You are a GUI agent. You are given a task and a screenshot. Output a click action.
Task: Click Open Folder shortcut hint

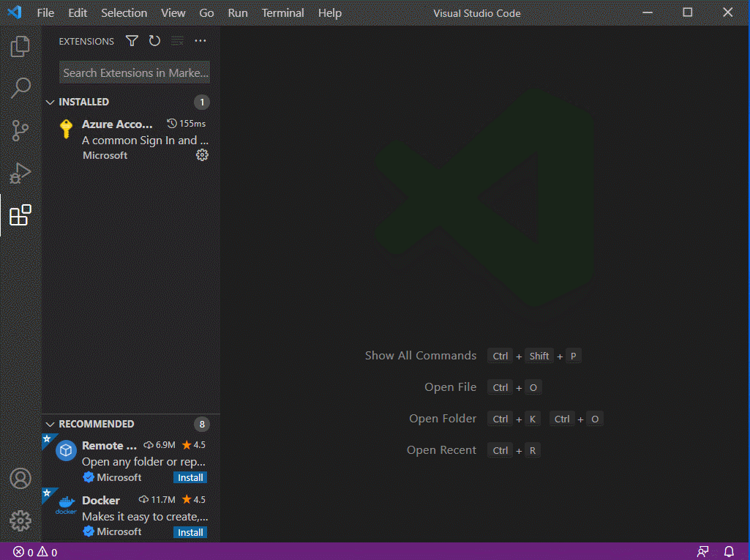point(506,419)
